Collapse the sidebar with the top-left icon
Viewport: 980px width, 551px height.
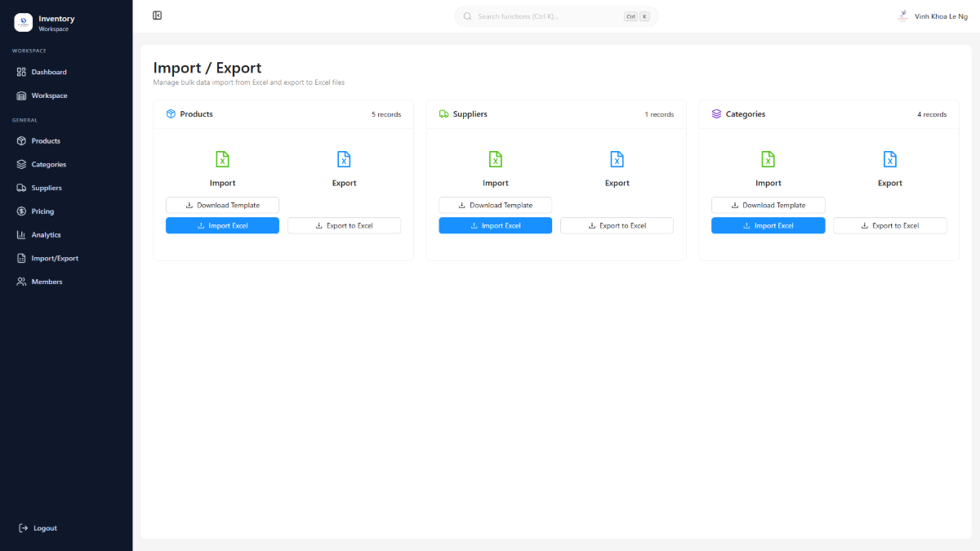157,15
